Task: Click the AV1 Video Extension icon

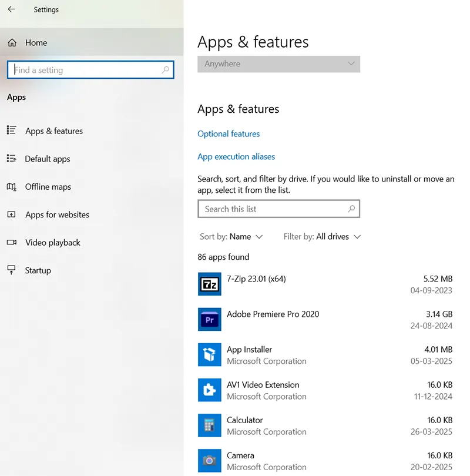Action: pos(209,390)
